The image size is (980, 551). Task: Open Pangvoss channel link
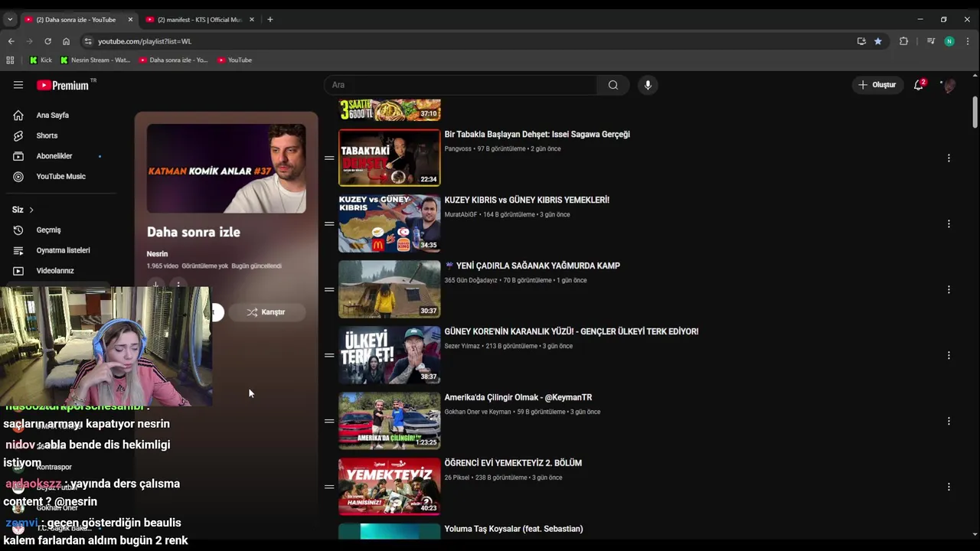click(x=458, y=149)
